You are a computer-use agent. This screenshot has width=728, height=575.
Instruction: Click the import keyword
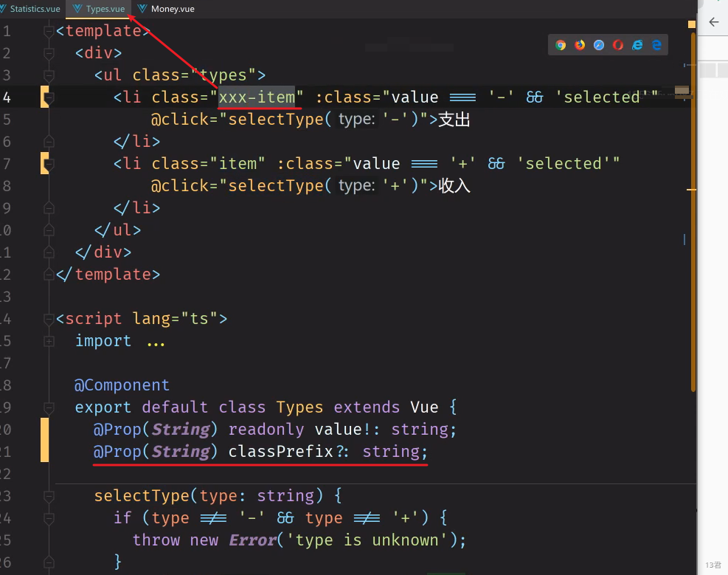103,341
